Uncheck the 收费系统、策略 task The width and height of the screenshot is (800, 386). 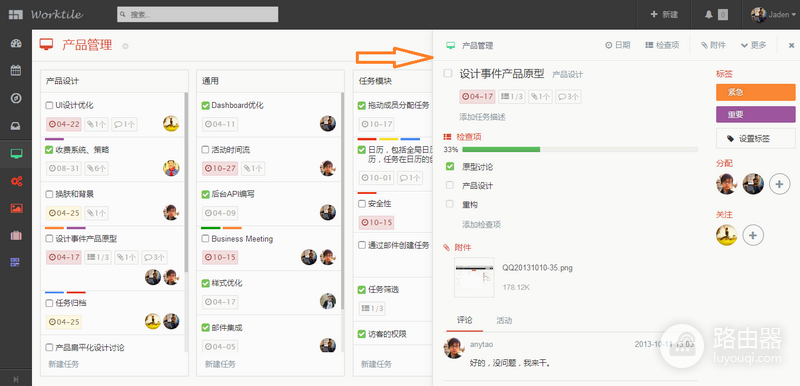(49, 150)
